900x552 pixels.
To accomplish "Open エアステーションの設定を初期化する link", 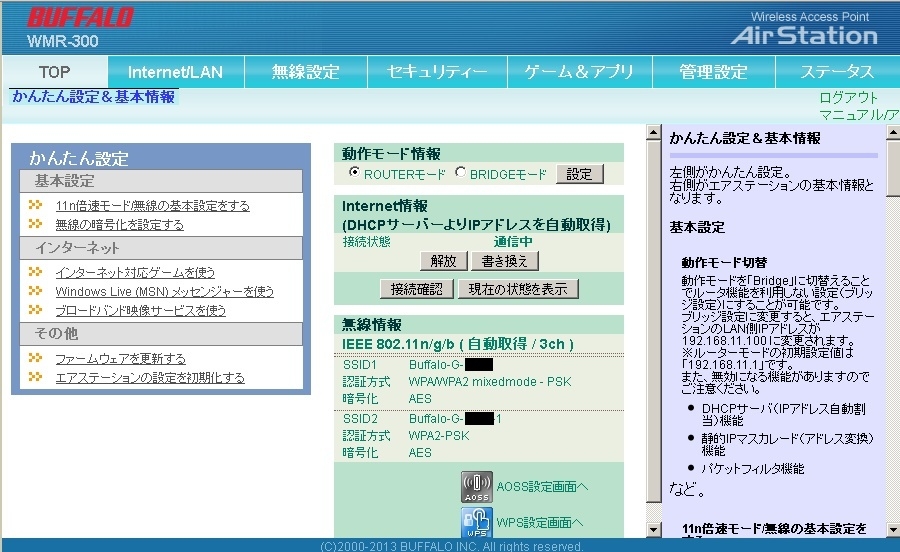I will [150, 378].
